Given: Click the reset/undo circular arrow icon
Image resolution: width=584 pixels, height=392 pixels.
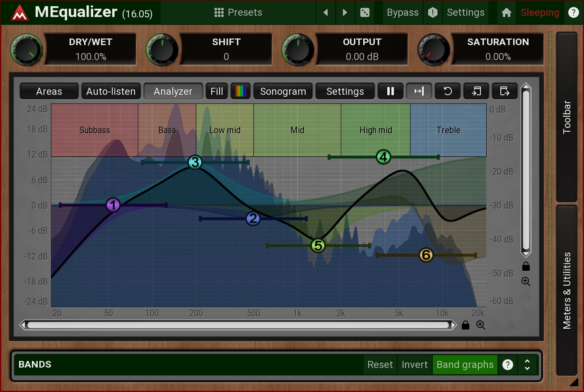Looking at the screenshot, I should [448, 91].
